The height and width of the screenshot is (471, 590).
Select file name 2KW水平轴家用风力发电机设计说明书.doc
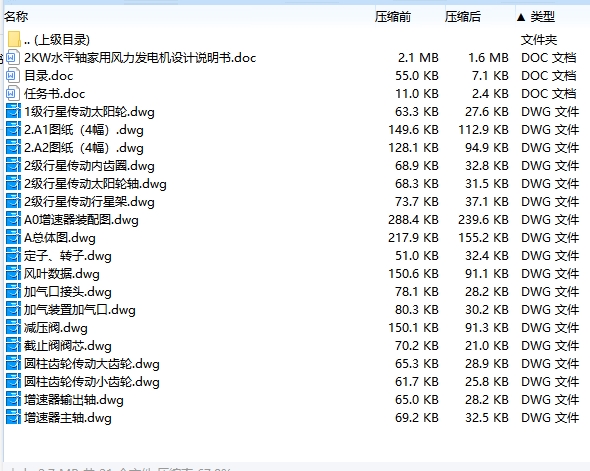[x=140, y=58]
